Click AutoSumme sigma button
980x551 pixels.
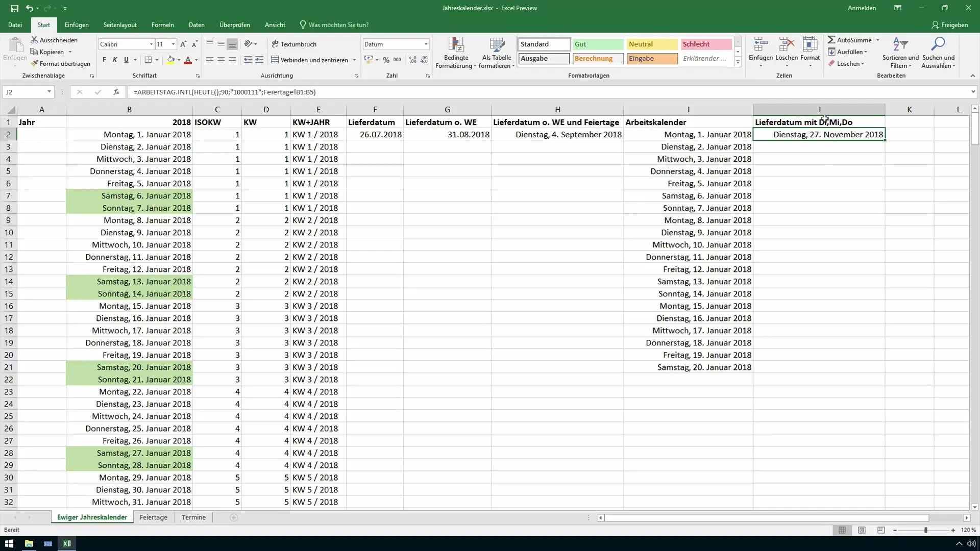coord(850,40)
